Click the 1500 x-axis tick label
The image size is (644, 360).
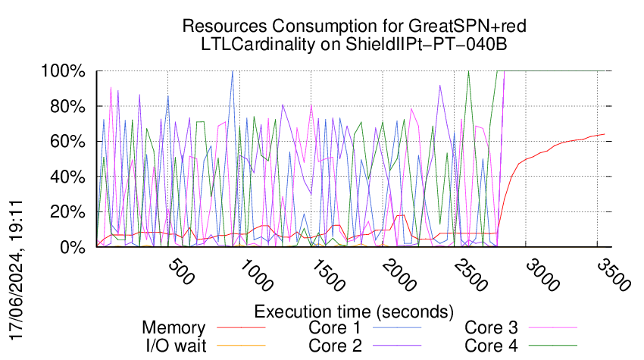pyautogui.click(x=328, y=275)
